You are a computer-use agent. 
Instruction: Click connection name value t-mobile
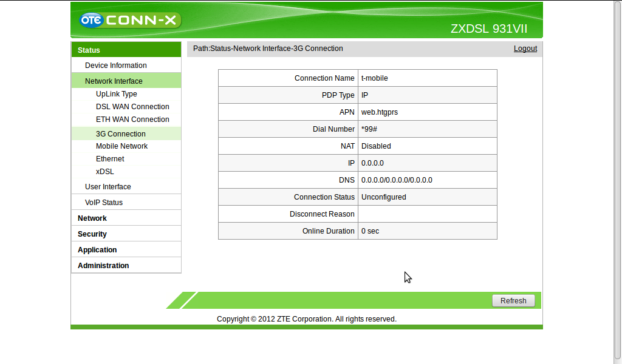(374, 78)
